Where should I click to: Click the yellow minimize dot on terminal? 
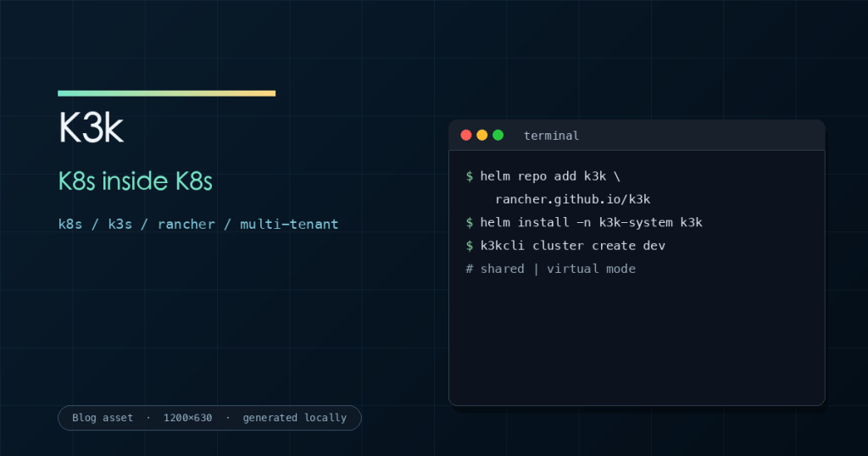[x=482, y=135]
